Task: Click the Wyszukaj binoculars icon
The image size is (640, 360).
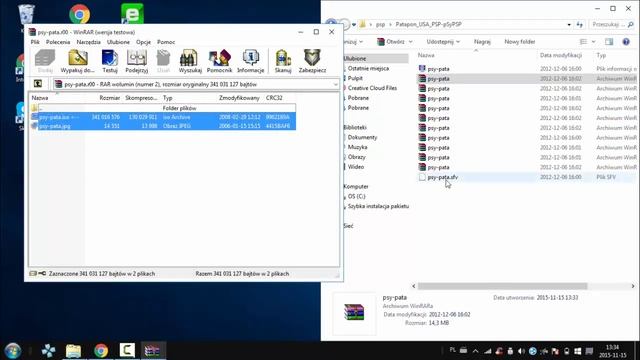Action: tap(190, 61)
